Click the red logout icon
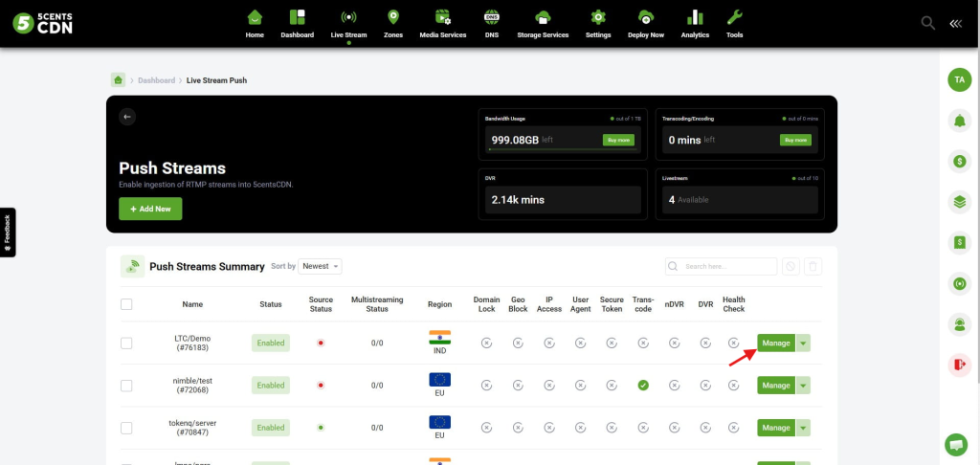 959,365
